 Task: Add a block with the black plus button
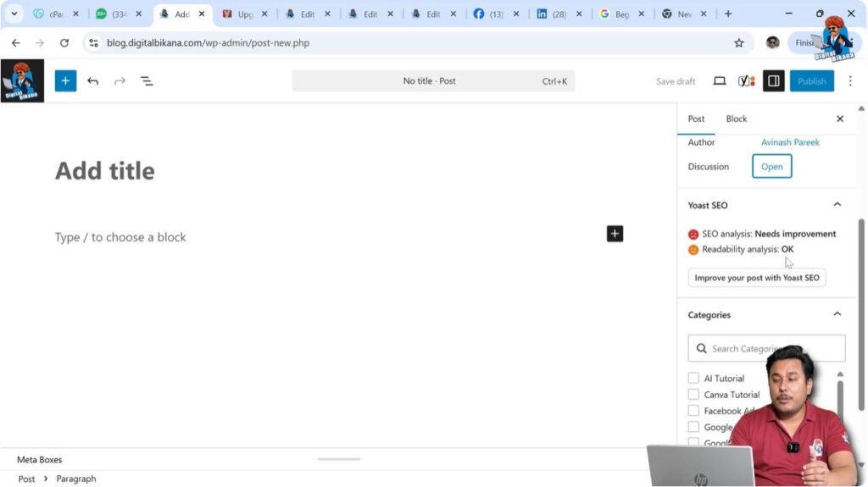tap(615, 234)
